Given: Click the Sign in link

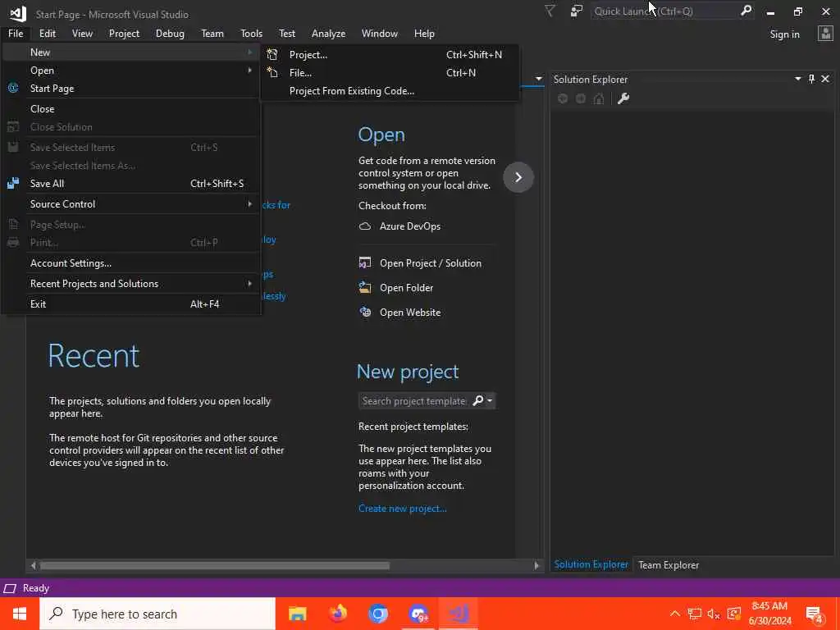Looking at the screenshot, I should (784, 34).
